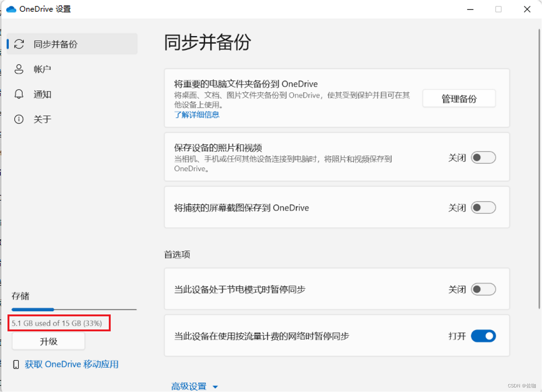Click the 首选项 heading

coord(177,254)
